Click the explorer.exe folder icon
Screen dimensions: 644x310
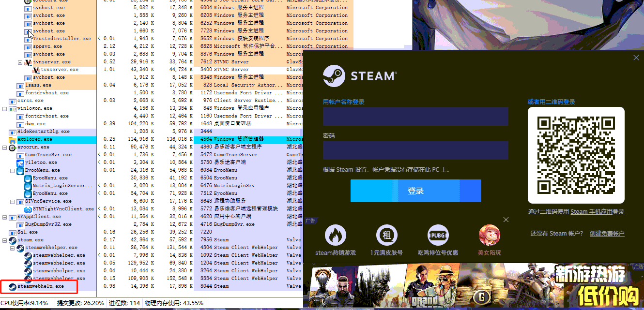click(x=13, y=139)
